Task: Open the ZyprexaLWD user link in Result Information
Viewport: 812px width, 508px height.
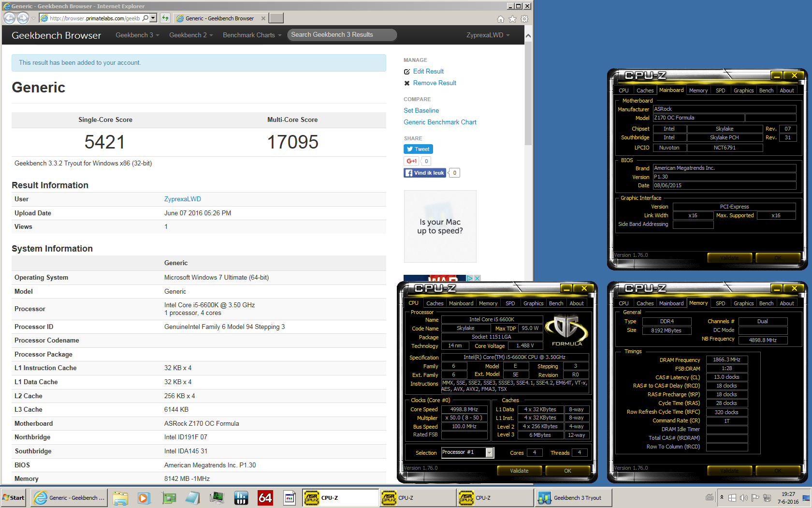Action: [x=183, y=199]
